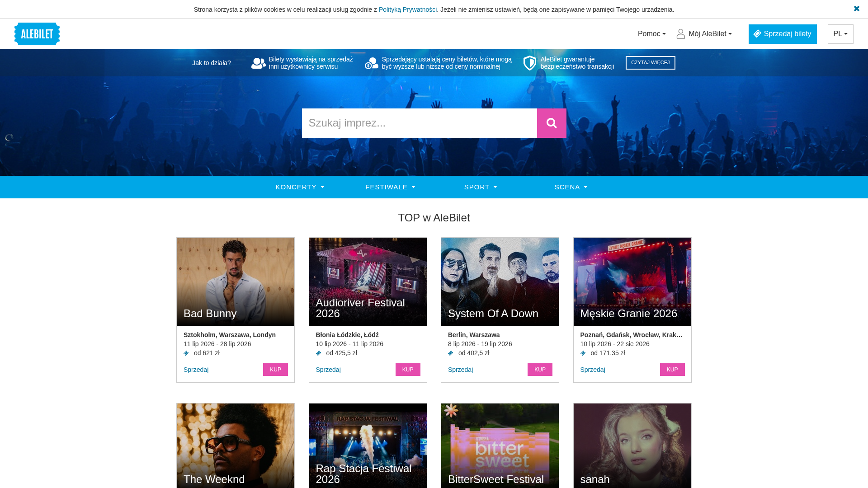Expand the Pomoc dropdown
The height and width of the screenshot is (488, 868).
coord(651,34)
